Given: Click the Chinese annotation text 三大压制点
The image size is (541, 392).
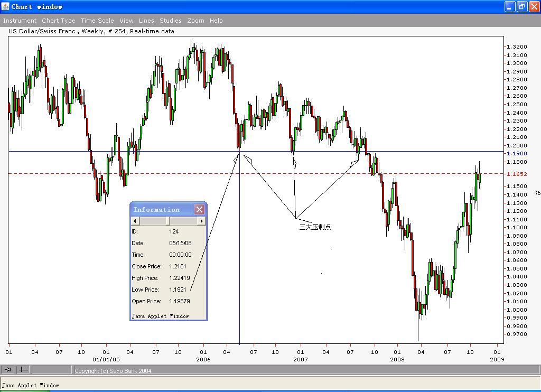Looking at the screenshot, I should pyautogui.click(x=315, y=227).
